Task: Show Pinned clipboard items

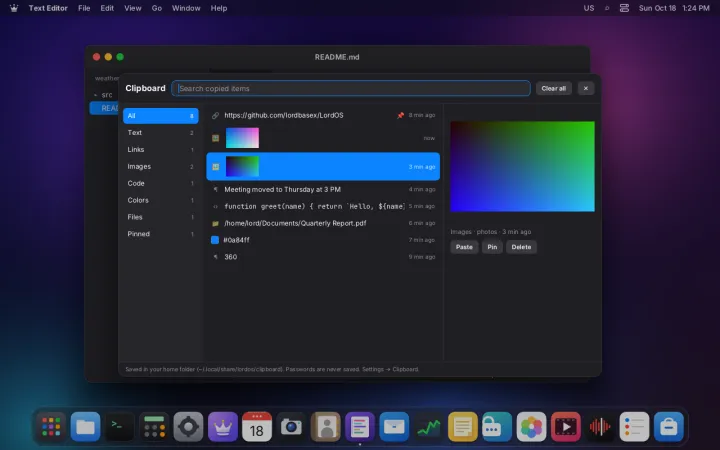Action: [161, 234]
